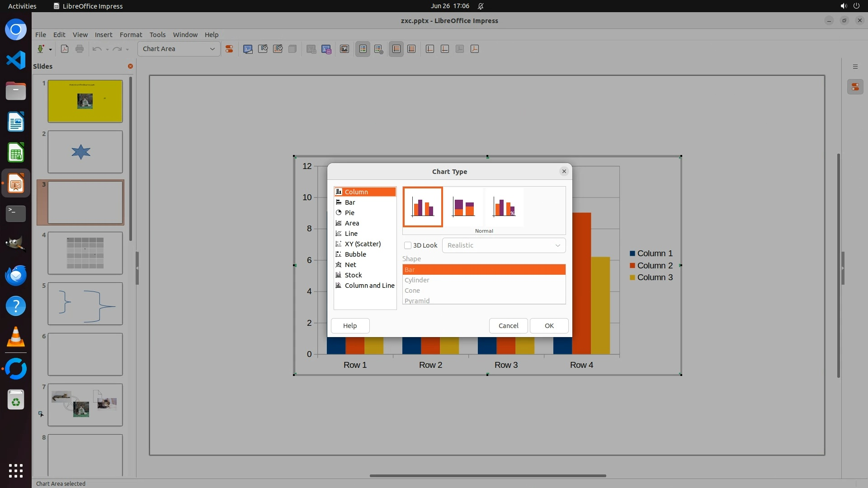Click the Column 2 legend color swatch

tap(632, 266)
